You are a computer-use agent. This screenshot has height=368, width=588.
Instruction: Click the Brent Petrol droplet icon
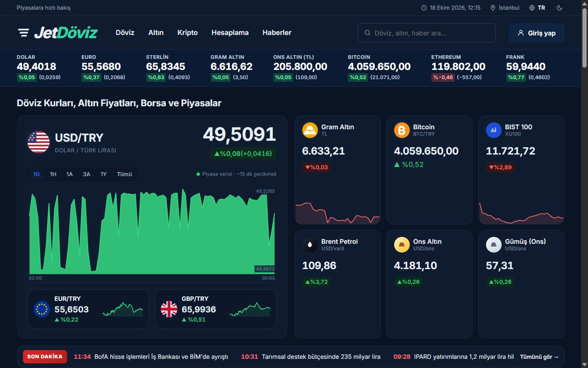click(x=310, y=245)
